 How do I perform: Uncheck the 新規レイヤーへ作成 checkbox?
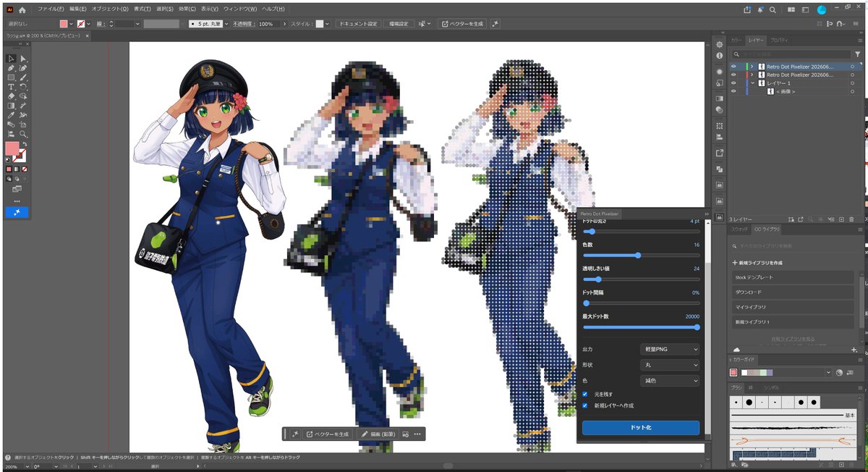pyautogui.click(x=585, y=405)
